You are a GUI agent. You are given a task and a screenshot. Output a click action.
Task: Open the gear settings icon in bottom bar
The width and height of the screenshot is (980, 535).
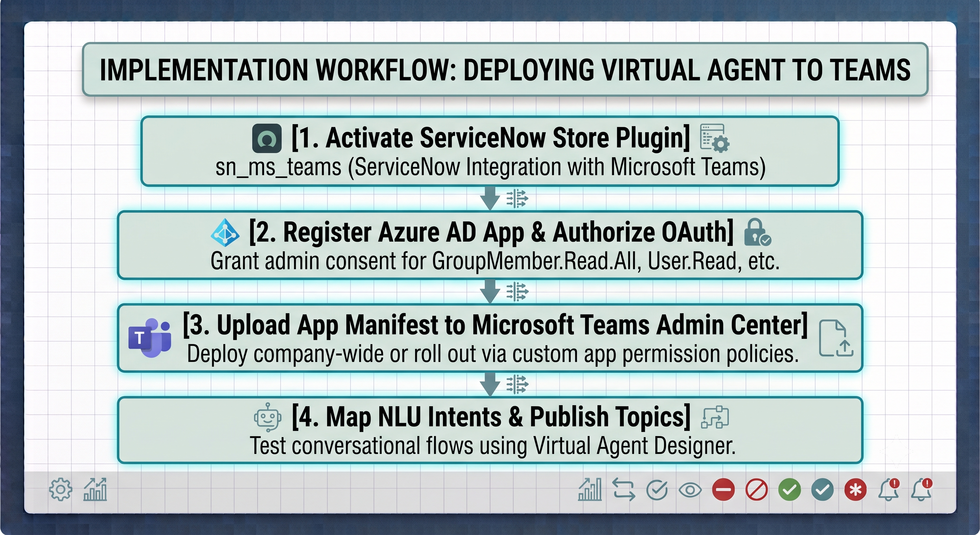click(61, 489)
